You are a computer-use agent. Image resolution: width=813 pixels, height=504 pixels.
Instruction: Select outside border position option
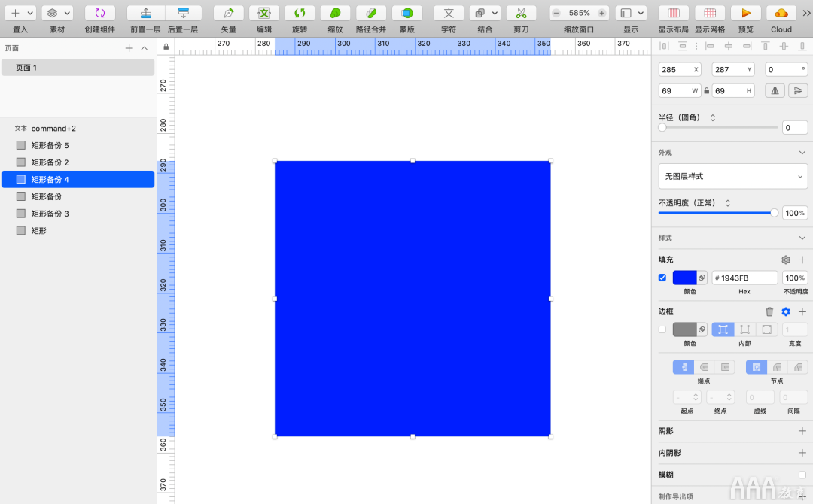click(767, 329)
